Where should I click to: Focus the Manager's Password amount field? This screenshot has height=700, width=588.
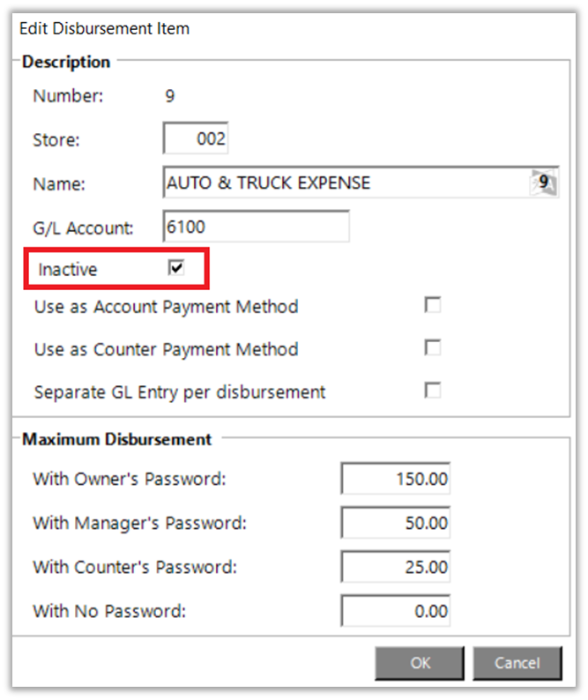pyautogui.click(x=395, y=523)
